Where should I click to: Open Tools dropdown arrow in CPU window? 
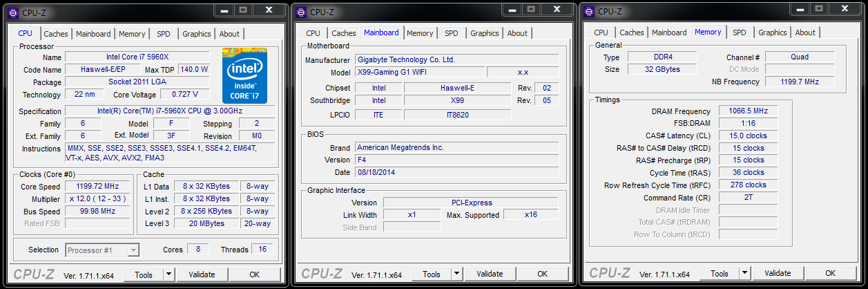[169, 274]
